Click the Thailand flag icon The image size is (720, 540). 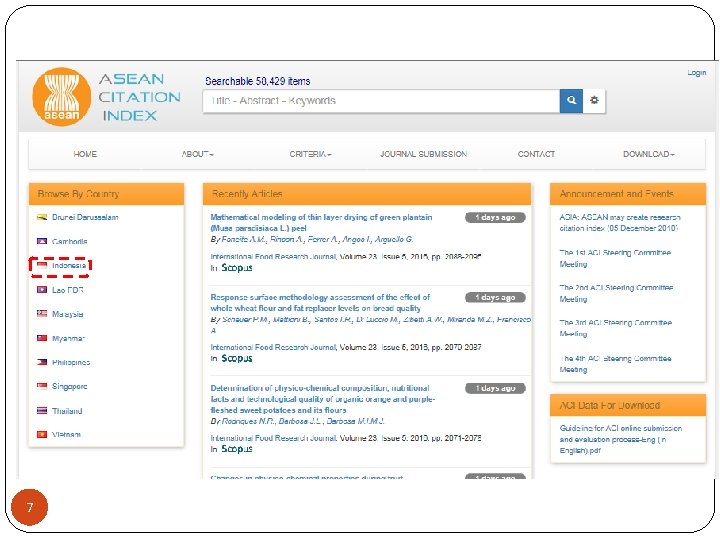(x=42, y=411)
